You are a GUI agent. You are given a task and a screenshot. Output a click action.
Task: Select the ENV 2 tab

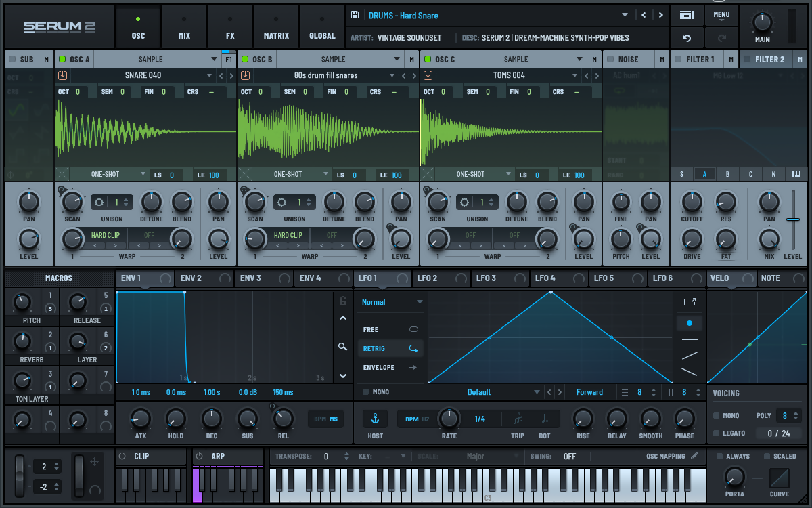[x=204, y=278]
